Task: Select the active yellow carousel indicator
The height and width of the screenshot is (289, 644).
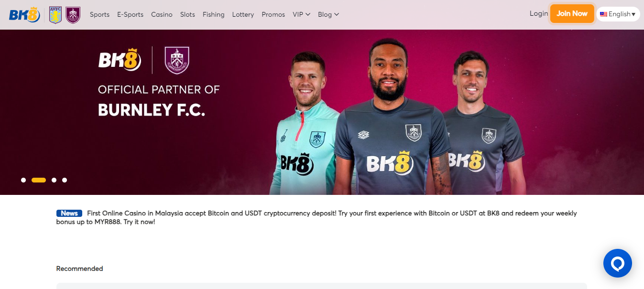Action: tap(39, 180)
